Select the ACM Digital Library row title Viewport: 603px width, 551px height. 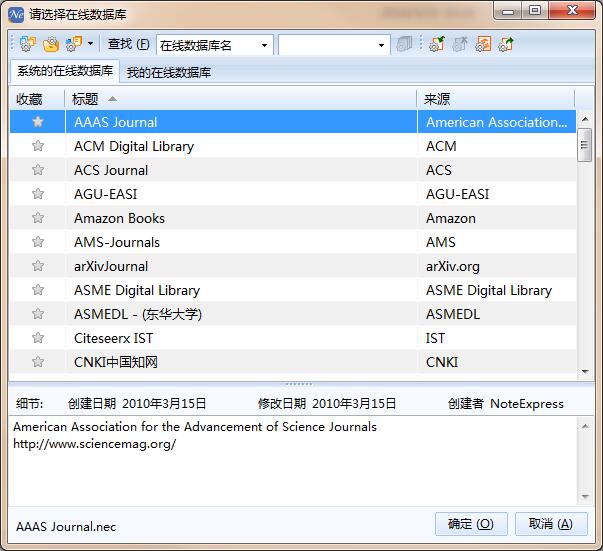(x=134, y=146)
